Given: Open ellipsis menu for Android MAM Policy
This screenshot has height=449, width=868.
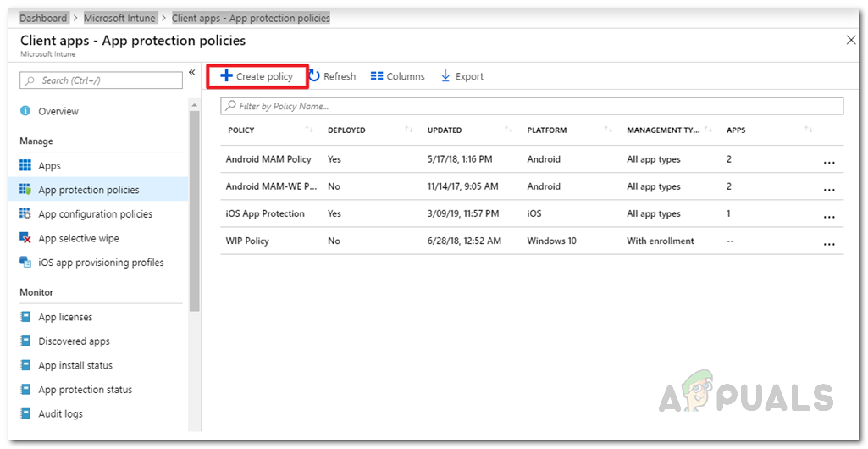Looking at the screenshot, I should [829, 163].
